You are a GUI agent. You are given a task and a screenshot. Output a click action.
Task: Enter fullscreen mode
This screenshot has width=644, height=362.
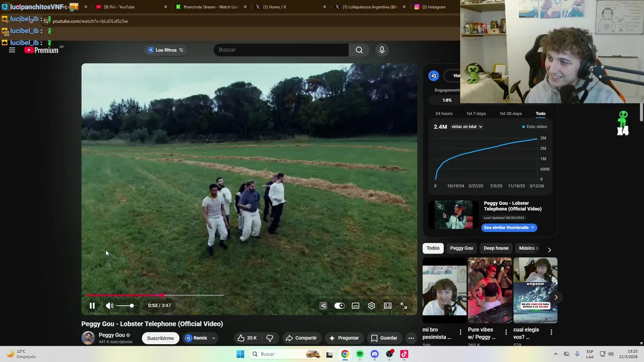click(x=404, y=306)
